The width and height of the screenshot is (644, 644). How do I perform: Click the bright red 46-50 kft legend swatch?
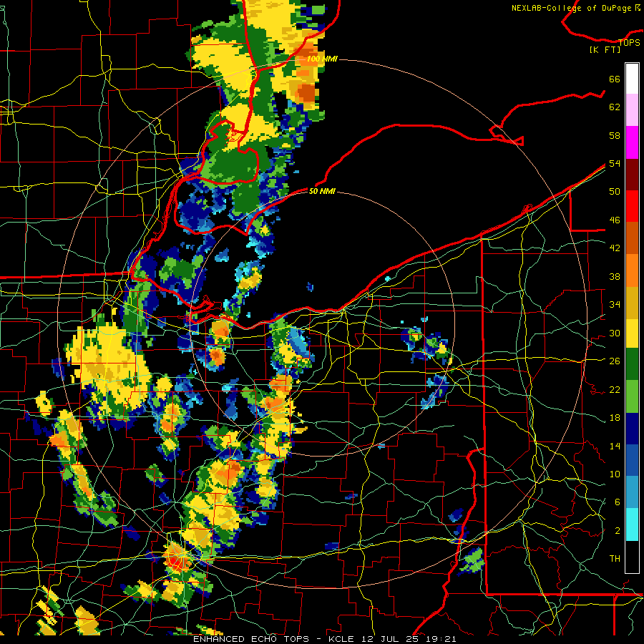(632, 206)
